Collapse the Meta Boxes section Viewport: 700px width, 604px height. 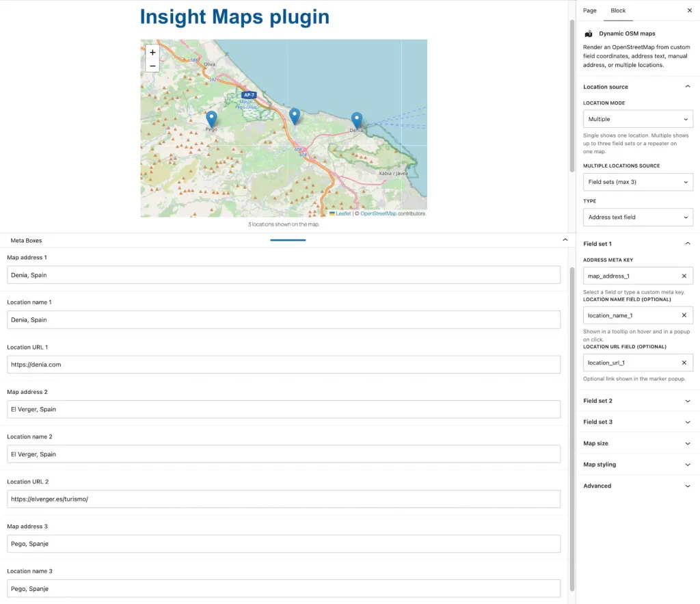pos(565,240)
